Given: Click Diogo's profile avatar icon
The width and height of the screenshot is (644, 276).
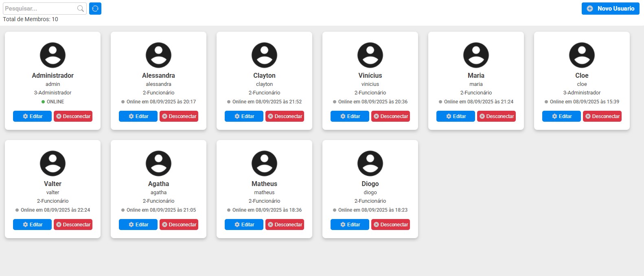Looking at the screenshot, I should [370, 163].
